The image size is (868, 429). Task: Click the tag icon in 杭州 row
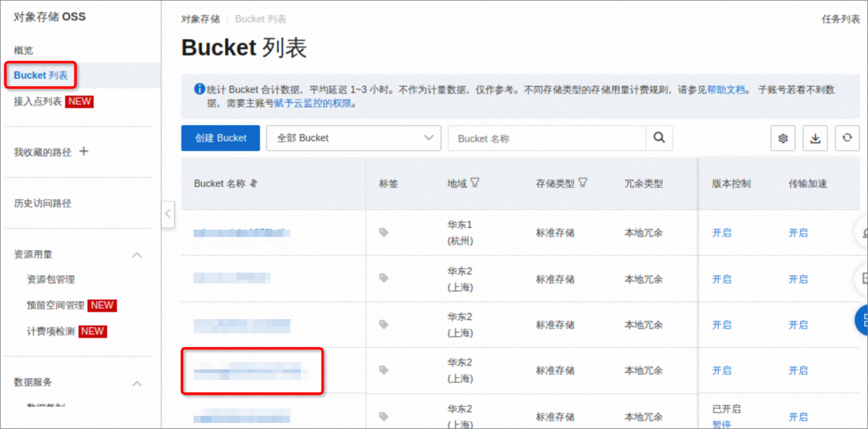pyautogui.click(x=384, y=233)
